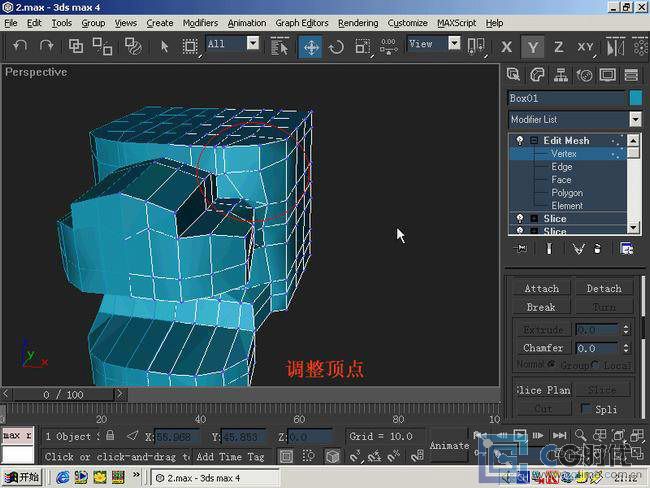Open the Graph Editors menu
Screen dimensions: 650x488
(302, 23)
